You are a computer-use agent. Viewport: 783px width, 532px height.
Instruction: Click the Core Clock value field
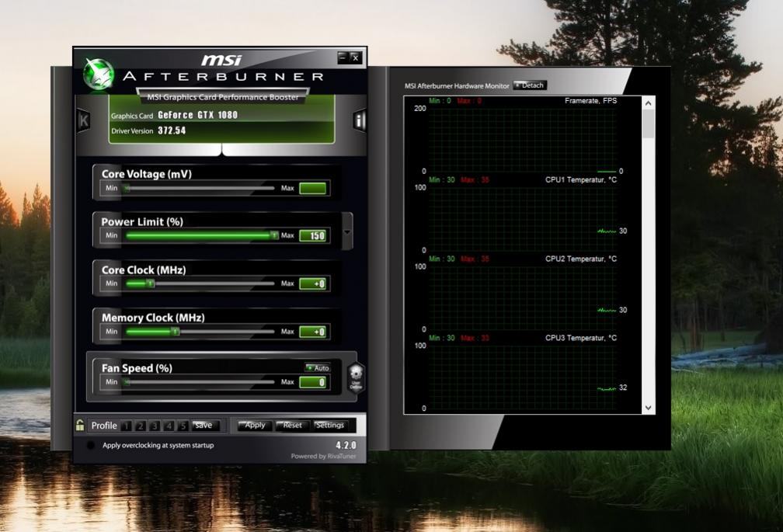(312, 284)
